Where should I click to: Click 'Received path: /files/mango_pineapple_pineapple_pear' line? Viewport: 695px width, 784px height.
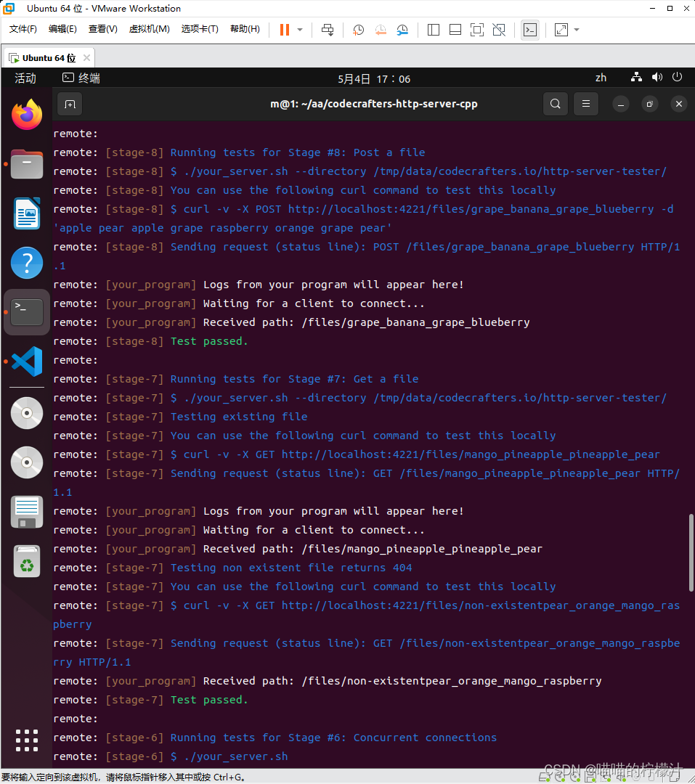(373, 549)
